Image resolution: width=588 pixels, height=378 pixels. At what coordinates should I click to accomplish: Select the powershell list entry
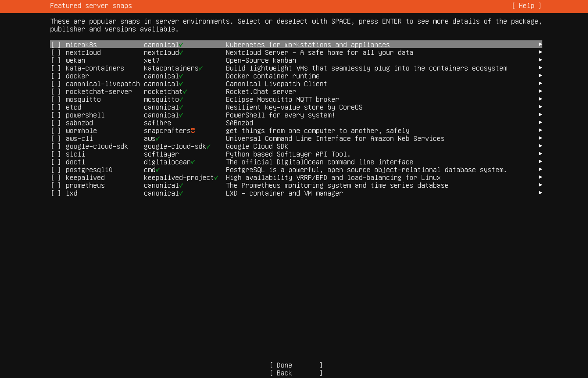pyautogui.click(x=85, y=115)
